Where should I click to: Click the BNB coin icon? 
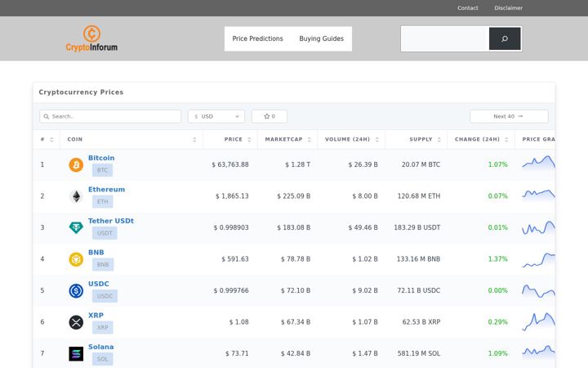(x=76, y=259)
